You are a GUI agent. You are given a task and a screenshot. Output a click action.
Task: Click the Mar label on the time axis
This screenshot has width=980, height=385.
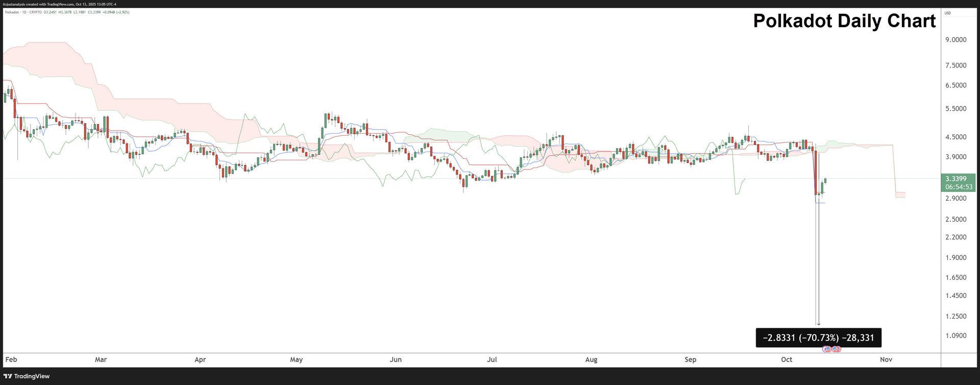pos(101,359)
